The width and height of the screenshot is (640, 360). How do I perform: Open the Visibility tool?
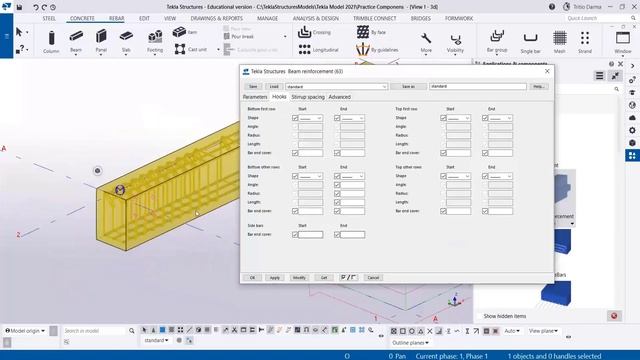coord(455,43)
